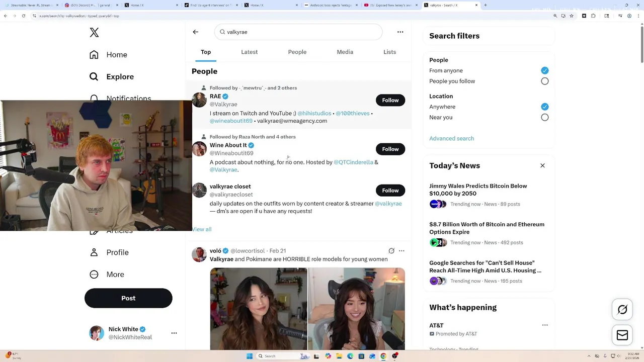Follow the Wine About It account
The width and height of the screenshot is (644, 362).
390,149
